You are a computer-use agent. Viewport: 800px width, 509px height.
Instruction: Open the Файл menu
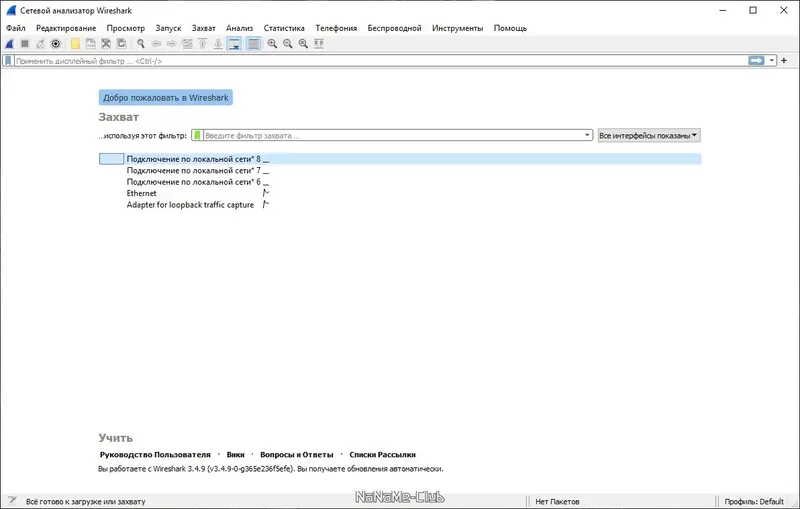[16, 28]
